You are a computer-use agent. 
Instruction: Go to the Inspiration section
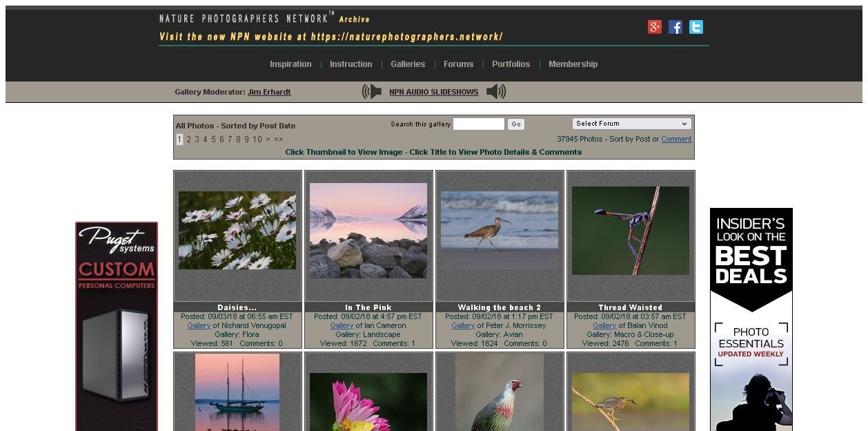click(x=290, y=64)
